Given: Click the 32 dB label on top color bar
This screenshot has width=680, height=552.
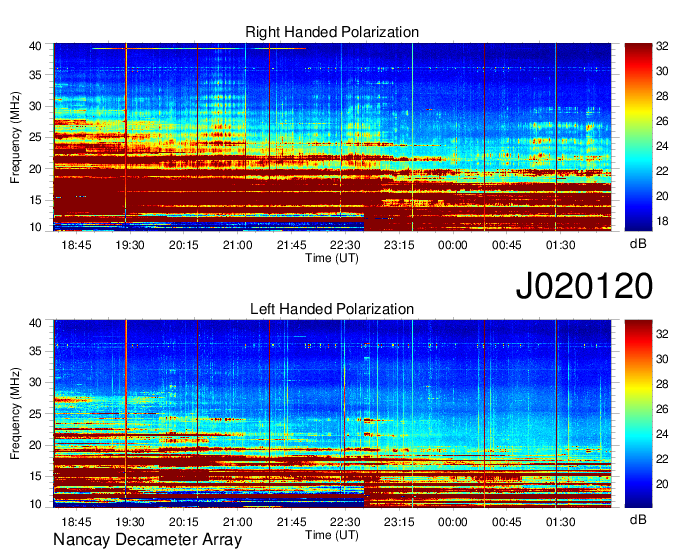Looking at the screenshot, I should 662,46.
